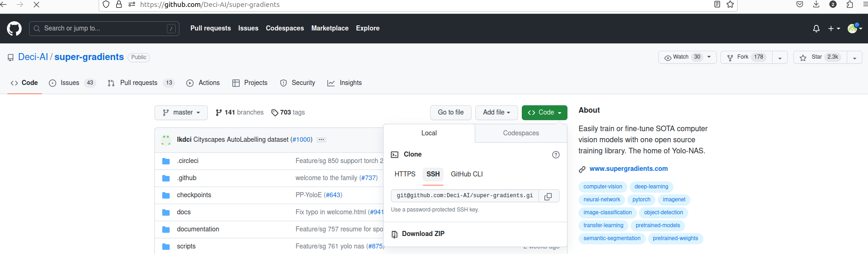Click the computer-vision topic tag
868x254 pixels.
point(603,187)
